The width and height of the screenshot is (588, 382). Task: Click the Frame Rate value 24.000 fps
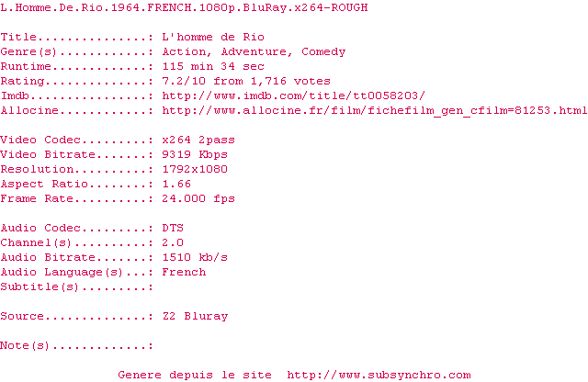(x=198, y=198)
